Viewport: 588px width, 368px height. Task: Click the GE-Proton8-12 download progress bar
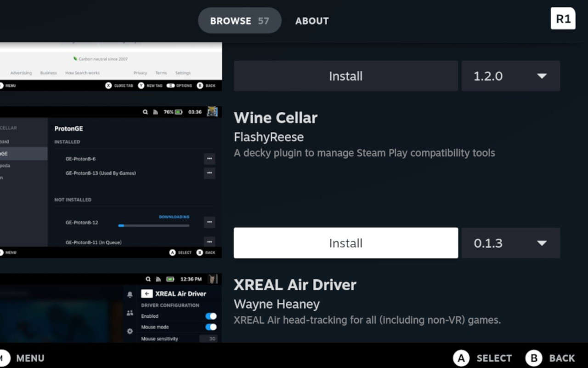point(153,225)
